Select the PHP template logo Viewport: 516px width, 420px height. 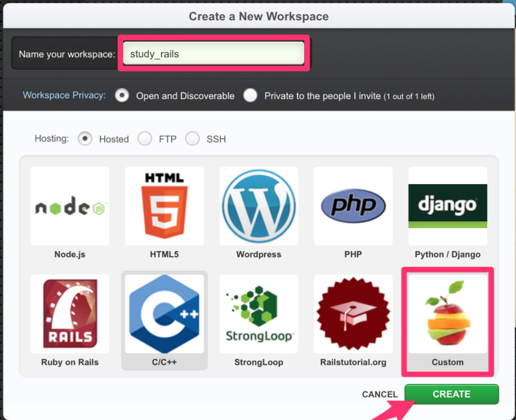click(x=353, y=206)
